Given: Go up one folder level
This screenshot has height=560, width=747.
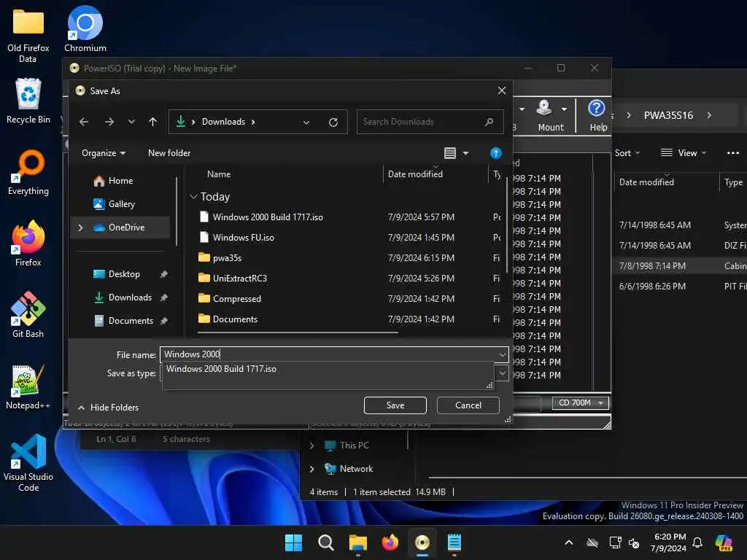Looking at the screenshot, I should pos(152,122).
